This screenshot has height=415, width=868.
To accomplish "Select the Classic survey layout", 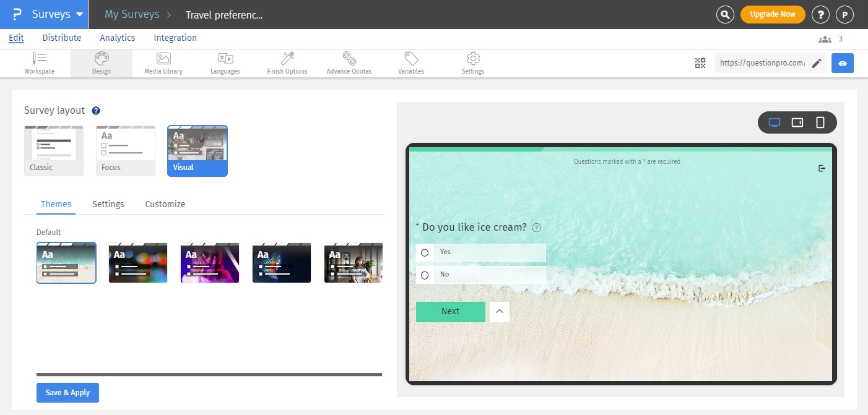I will tap(54, 151).
